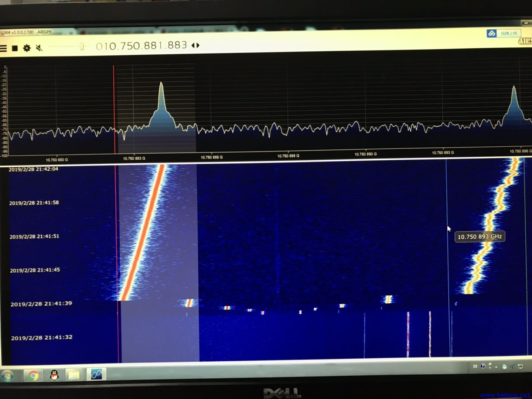Click the 10.750 888 G frequency axis label
Screen dimensions: 532x399
point(289,156)
